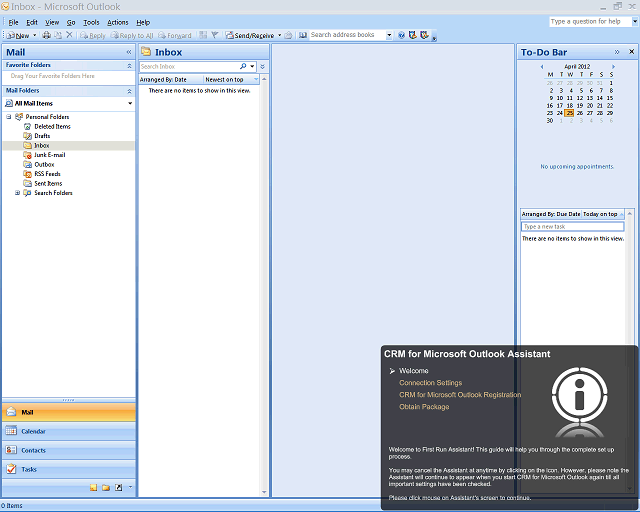This screenshot has height=512, width=640.
Task: Select the RSS Feeds folder
Action: coord(47,174)
